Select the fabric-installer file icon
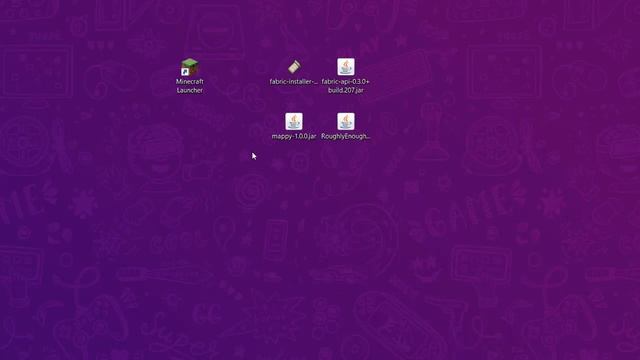Screen dimensions: 640x360 click(294, 67)
